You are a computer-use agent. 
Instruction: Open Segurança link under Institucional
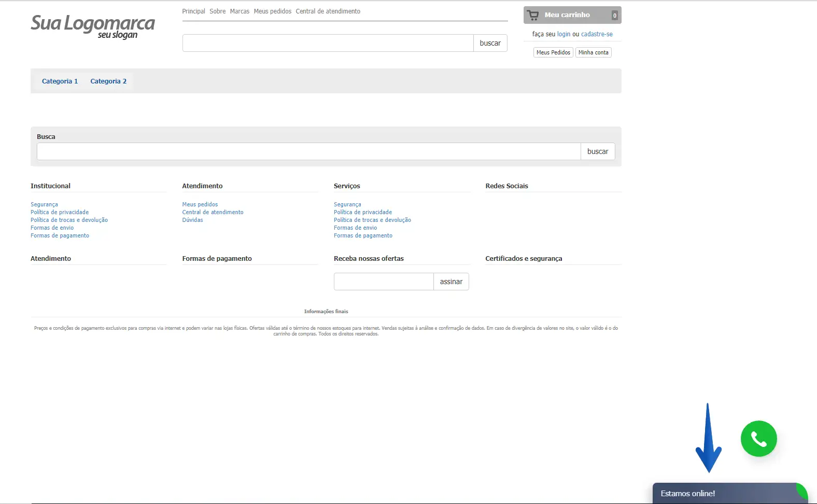click(44, 204)
